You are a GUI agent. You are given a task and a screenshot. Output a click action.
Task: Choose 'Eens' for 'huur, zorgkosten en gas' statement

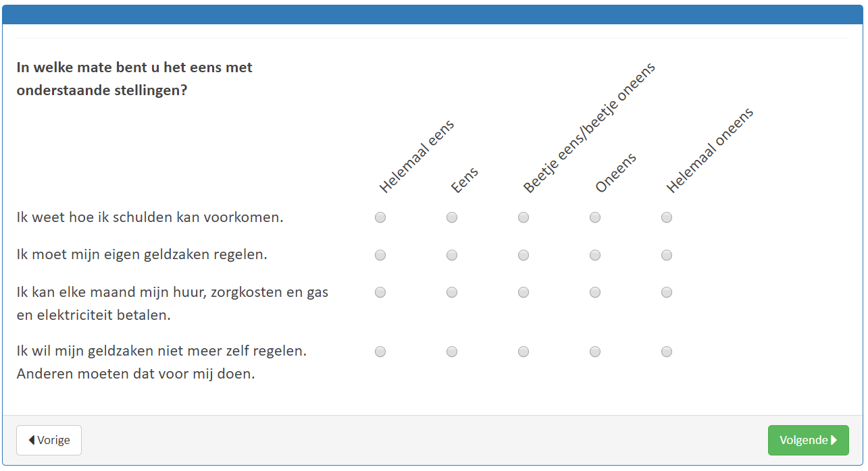452,292
